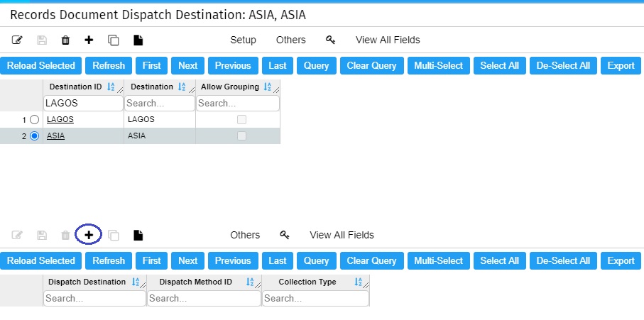Open the top View All Fields option
644x320 pixels.
pos(388,40)
